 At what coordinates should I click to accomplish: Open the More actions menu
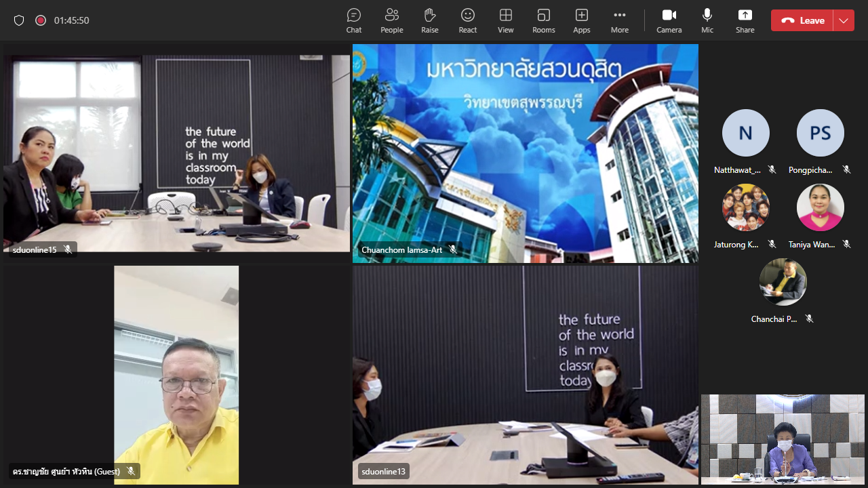620,20
